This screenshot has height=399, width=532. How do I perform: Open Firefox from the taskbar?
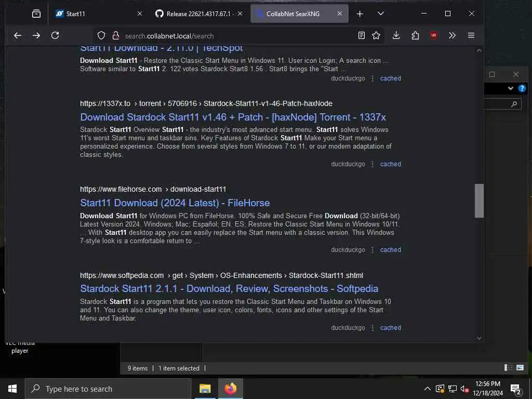[230, 389]
